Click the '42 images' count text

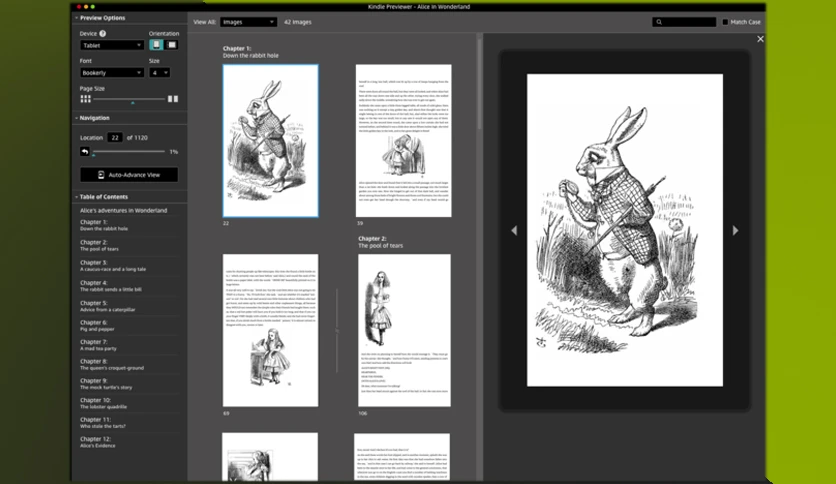point(298,22)
